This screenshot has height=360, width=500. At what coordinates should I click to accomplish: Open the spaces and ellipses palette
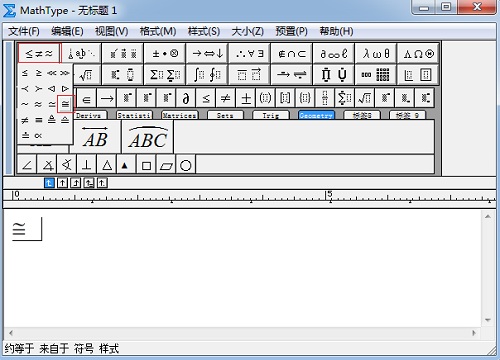pos(81,53)
